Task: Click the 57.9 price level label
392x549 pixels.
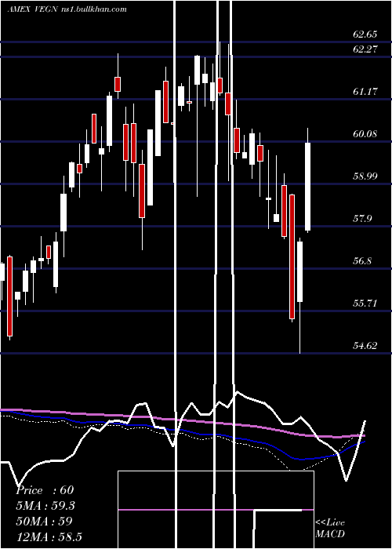Action: click(362, 219)
